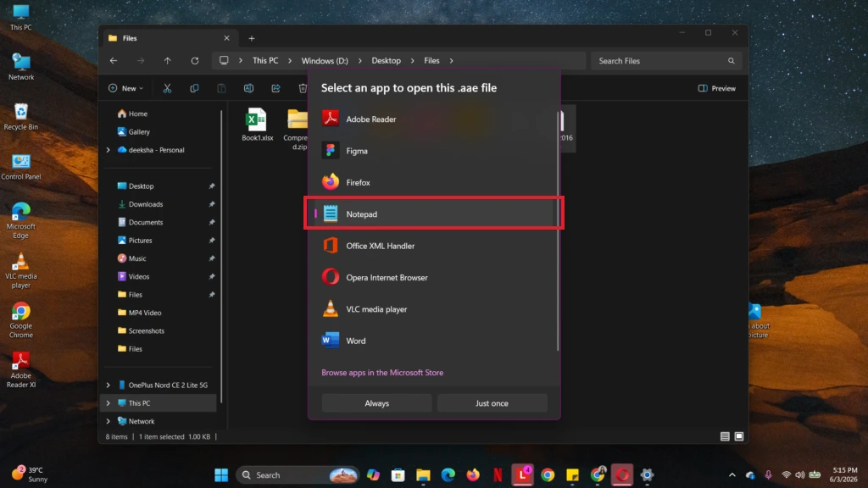Pick VLC media player in the dialog

coord(433,308)
